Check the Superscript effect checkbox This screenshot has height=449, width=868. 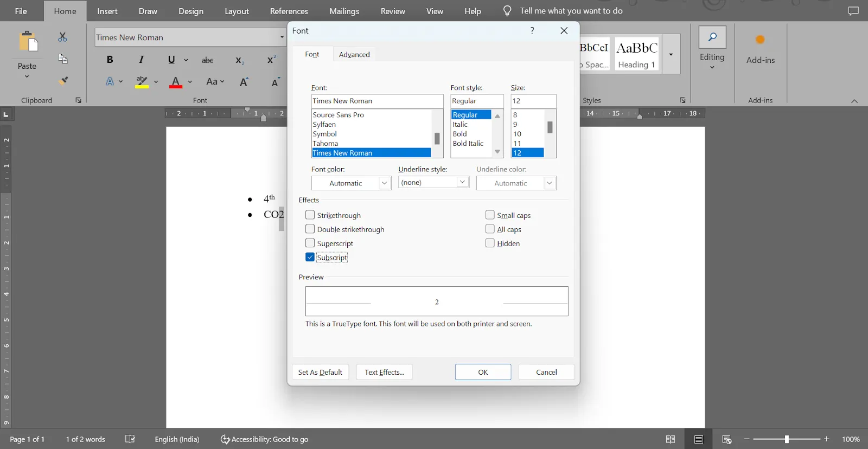(x=310, y=243)
